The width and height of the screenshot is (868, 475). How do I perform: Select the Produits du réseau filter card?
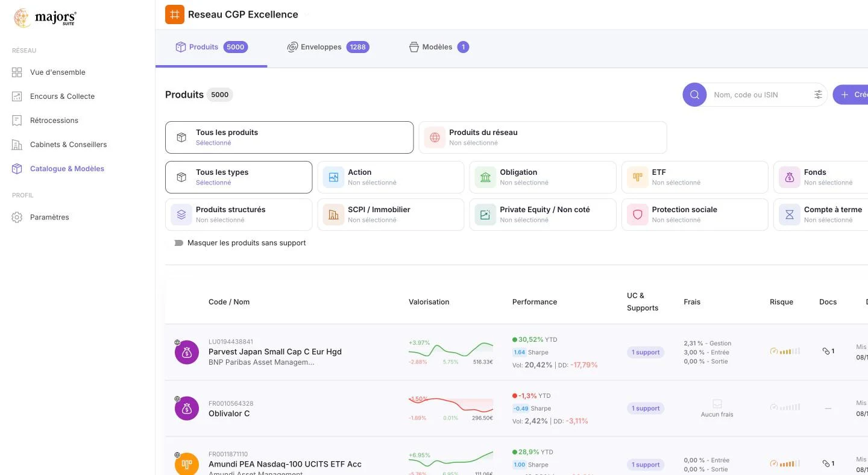click(542, 137)
